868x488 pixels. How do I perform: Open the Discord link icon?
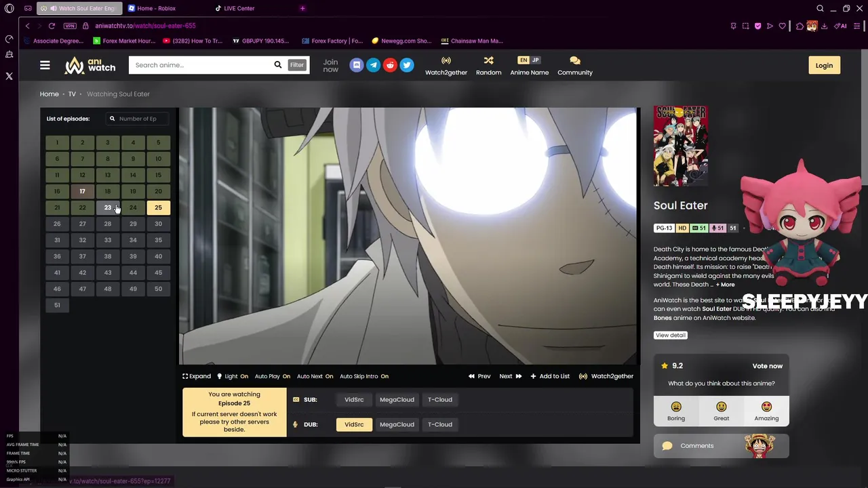(x=357, y=65)
